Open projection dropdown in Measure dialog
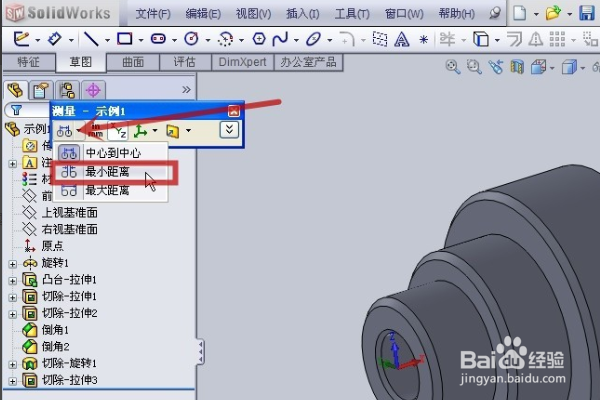This screenshot has height=400, width=600. pyautogui.click(x=189, y=131)
